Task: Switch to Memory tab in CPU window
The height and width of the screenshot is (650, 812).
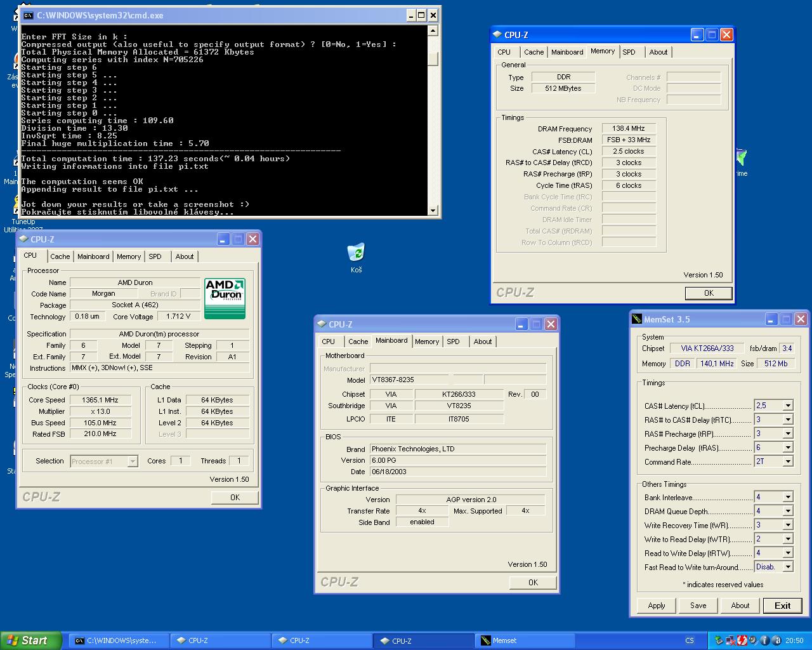Action: point(129,256)
